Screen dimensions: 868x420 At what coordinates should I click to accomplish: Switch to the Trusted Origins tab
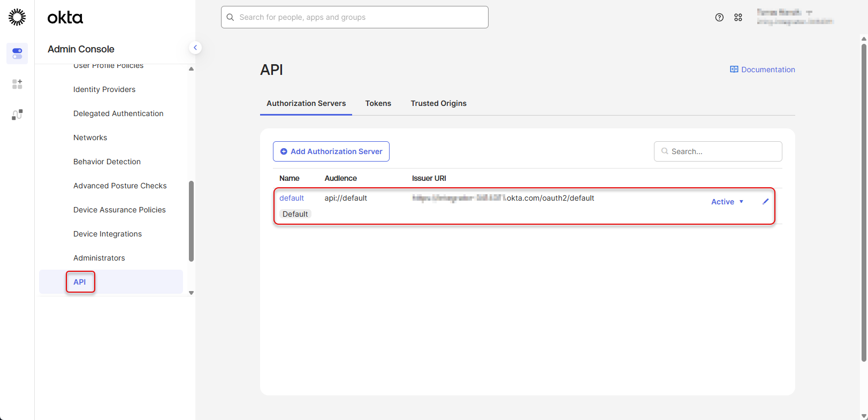438,103
